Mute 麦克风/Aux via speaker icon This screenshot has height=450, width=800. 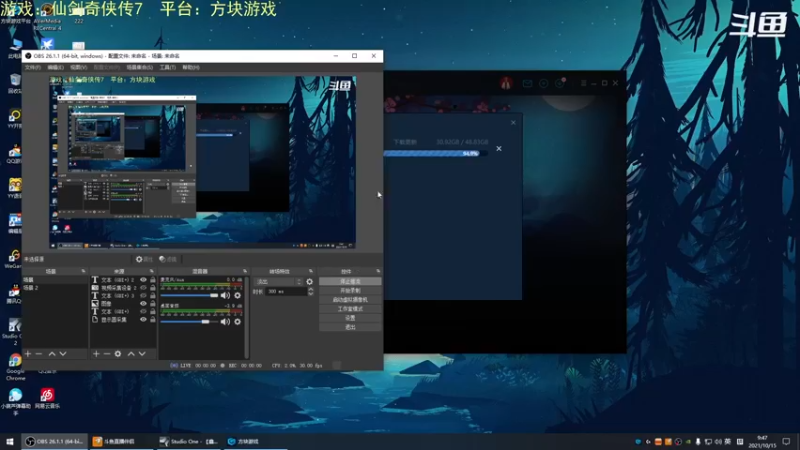(x=225, y=295)
